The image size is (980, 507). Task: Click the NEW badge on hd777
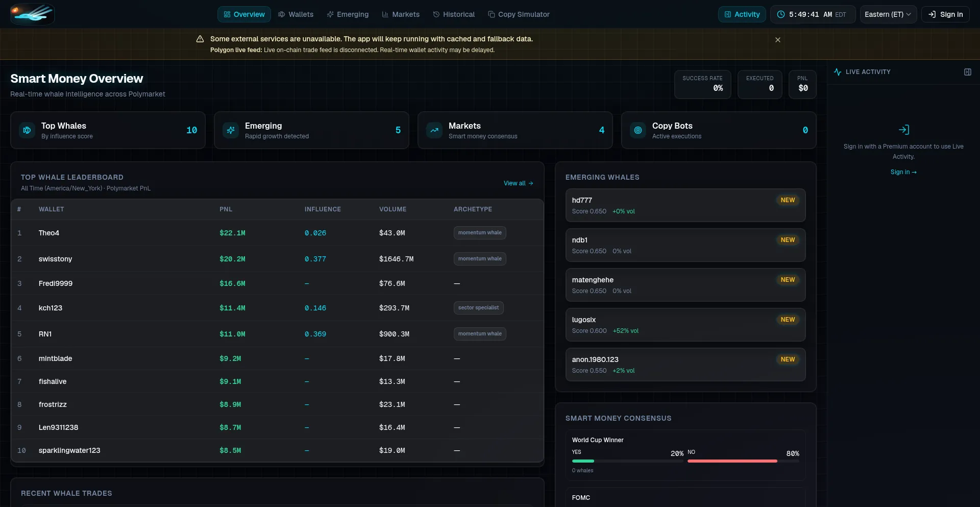(x=788, y=200)
